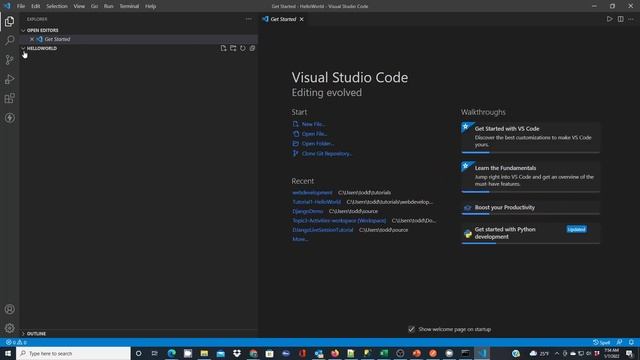
Task: Open the File menu
Action: coord(21,6)
